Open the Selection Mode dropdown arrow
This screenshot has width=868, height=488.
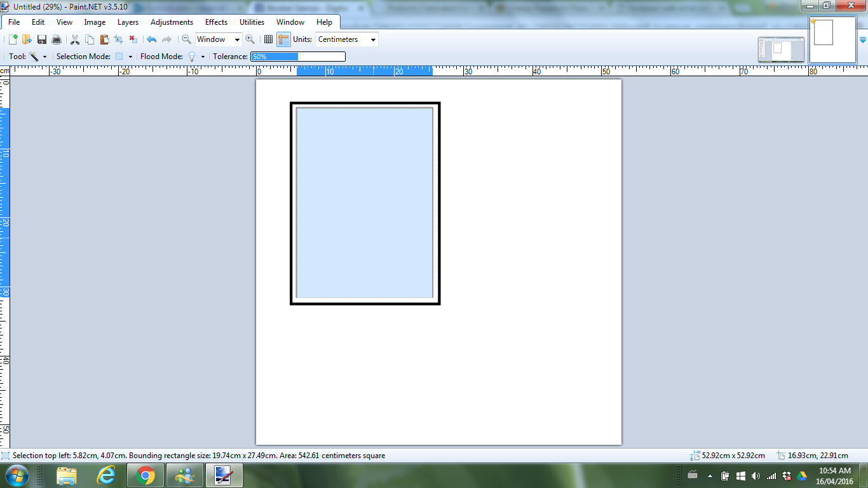(132, 56)
